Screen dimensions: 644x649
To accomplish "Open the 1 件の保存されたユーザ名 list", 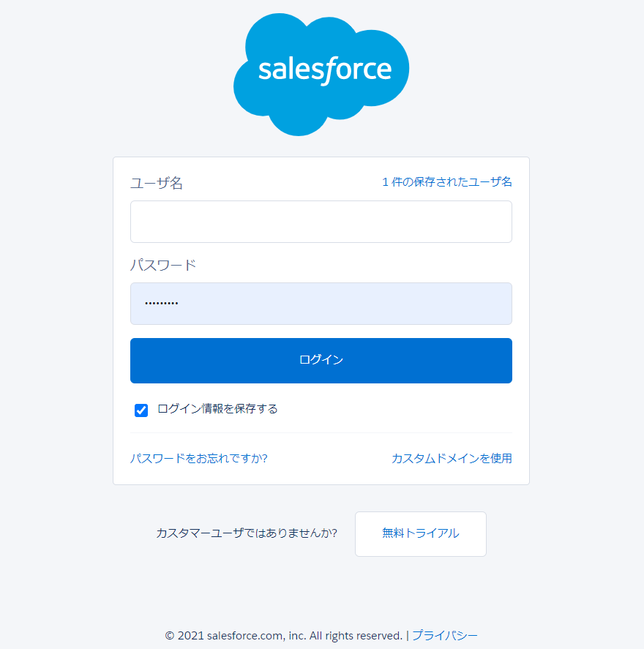I will click(x=447, y=181).
